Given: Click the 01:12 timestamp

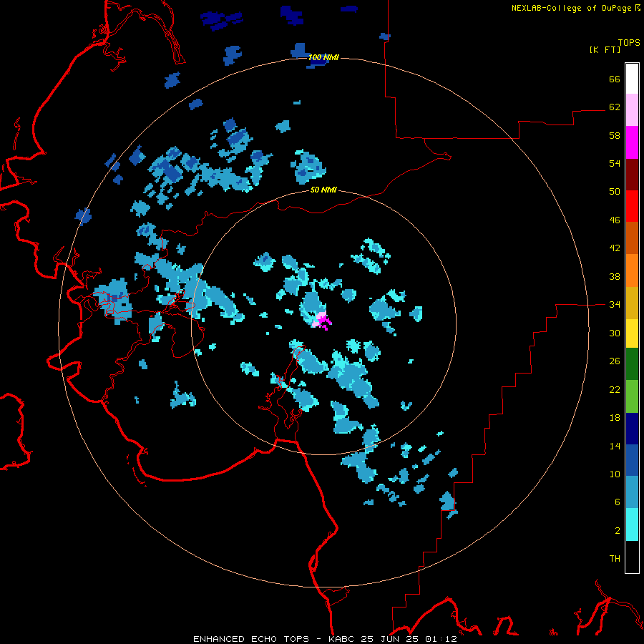Looking at the screenshot, I should (x=441, y=639).
